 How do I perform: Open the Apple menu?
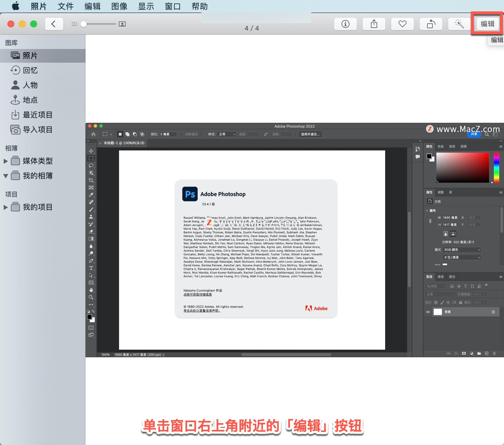coord(16,6)
